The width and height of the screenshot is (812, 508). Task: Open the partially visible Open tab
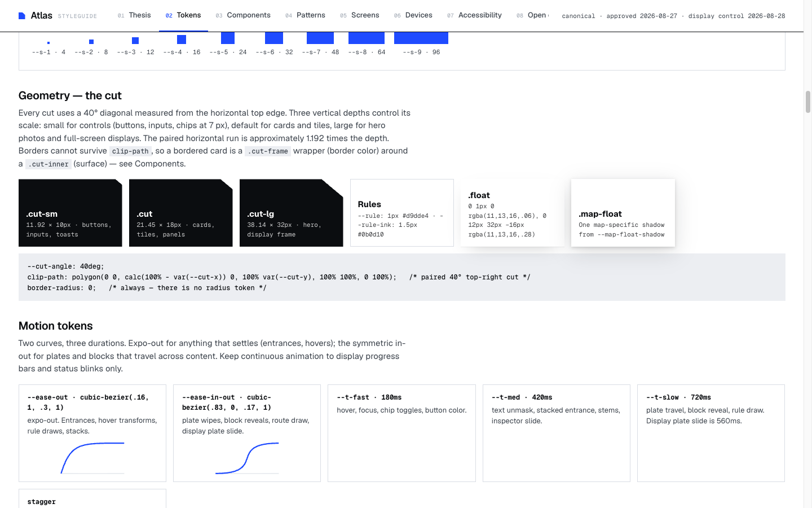pyautogui.click(x=532, y=15)
